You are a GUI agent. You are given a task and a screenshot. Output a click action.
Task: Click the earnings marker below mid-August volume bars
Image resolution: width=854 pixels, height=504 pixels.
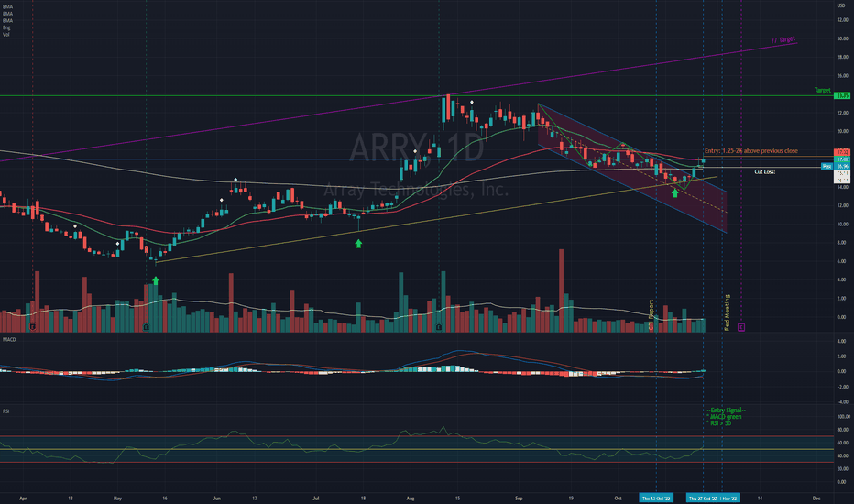tap(439, 327)
